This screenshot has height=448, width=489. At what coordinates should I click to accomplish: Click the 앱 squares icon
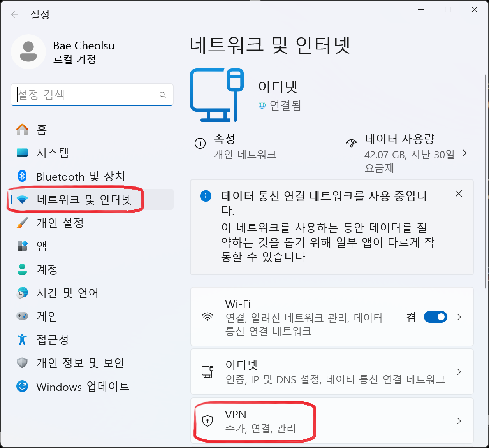point(22,246)
